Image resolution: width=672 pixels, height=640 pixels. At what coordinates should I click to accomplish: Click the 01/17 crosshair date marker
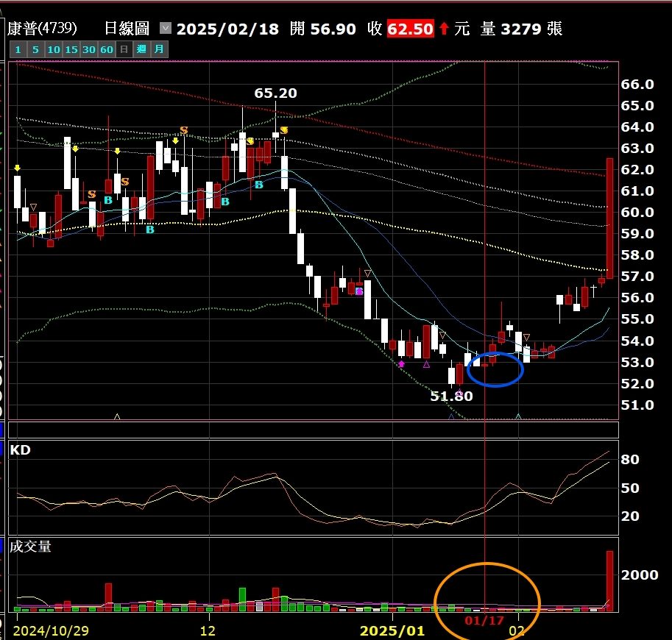click(484, 620)
